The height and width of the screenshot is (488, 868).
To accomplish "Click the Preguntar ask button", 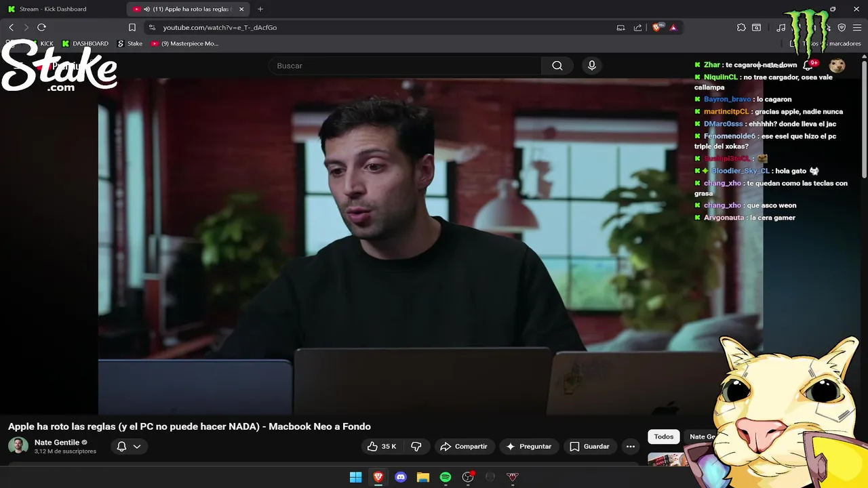I will click(x=528, y=446).
